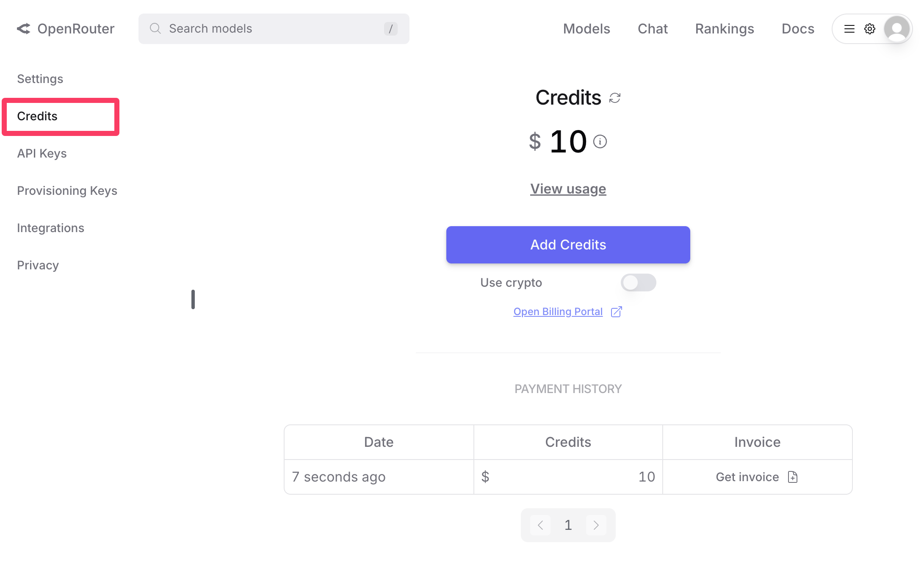
Task: Open the hamburger menu icon
Action: [x=849, y=29]
